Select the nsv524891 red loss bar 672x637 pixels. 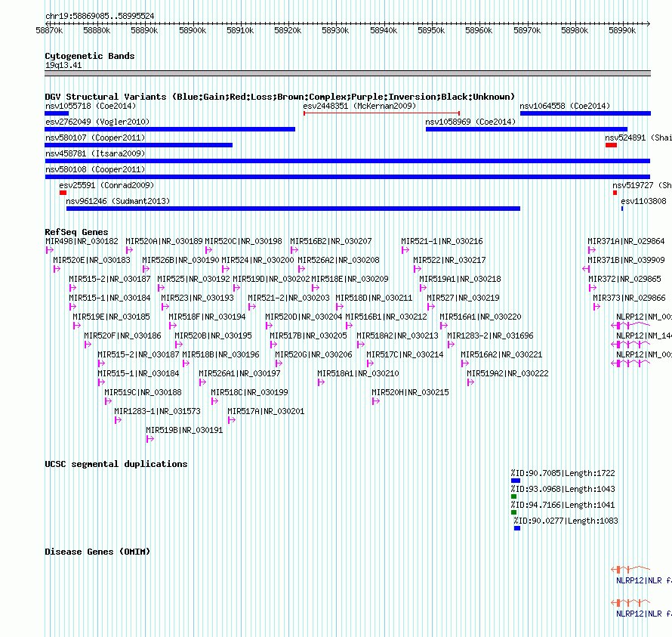611,145
